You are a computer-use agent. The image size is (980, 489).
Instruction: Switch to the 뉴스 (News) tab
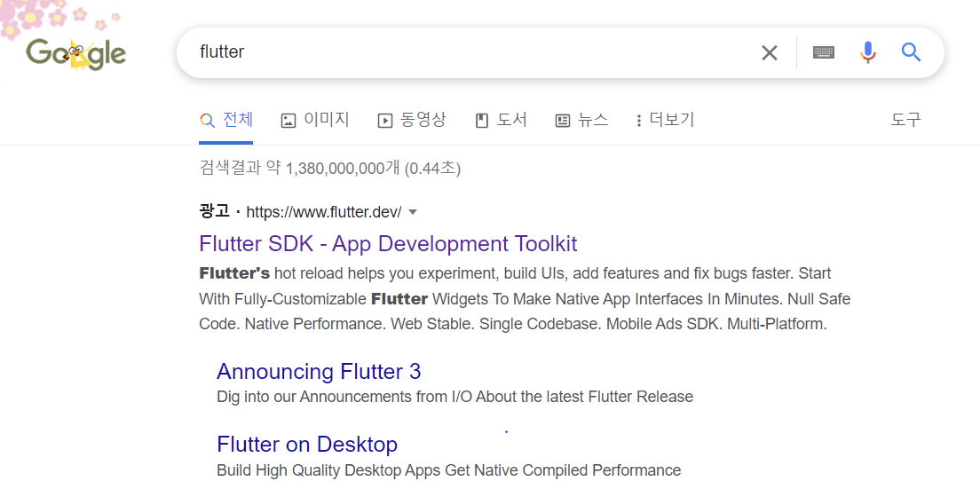582,120
